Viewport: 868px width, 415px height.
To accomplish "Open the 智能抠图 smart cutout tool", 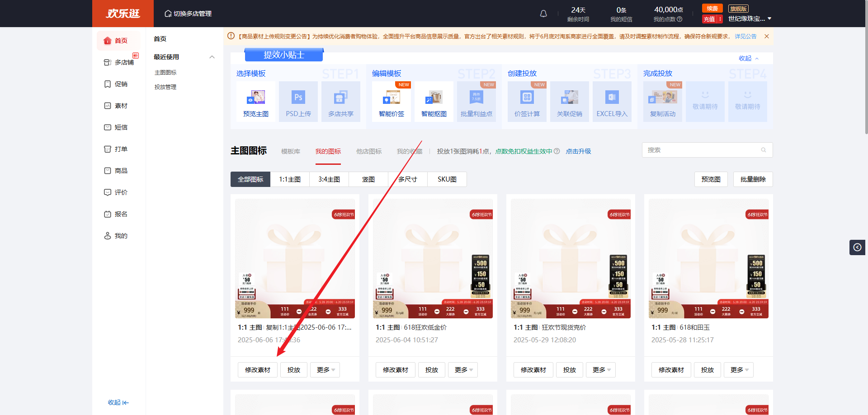I will [x=434, y=98].
